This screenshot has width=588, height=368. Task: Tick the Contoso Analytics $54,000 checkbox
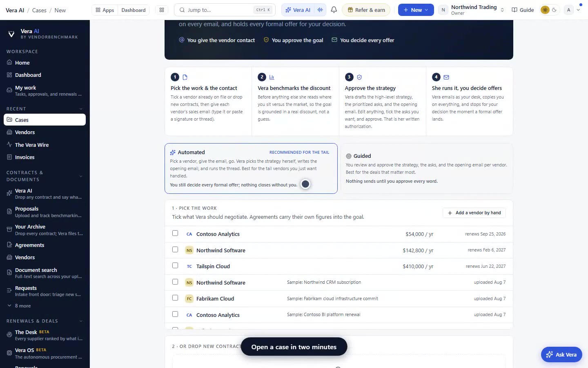[x=175, y=233]
